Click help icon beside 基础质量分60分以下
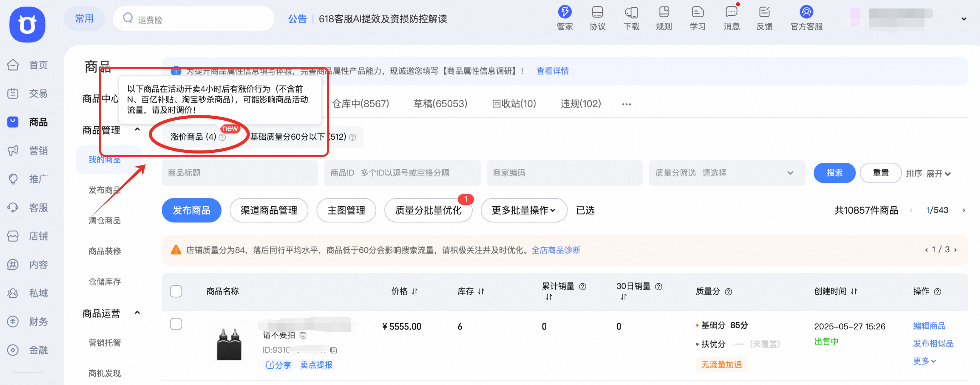Screen dimensions: 980x385 click(x=352, y=137)
